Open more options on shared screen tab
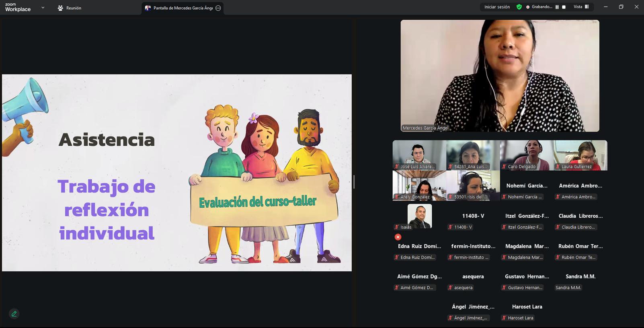The height and width of the screenshot is (328, 644). click(x=218, y=8)
